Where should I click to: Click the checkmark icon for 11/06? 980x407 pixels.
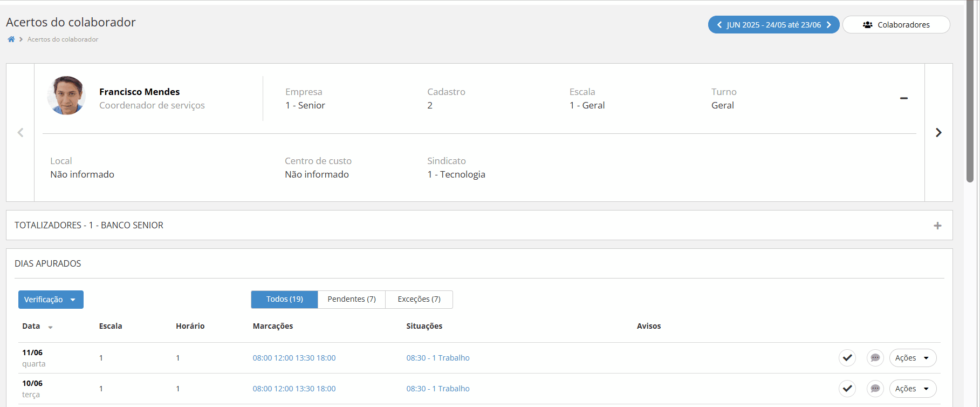point(847,358)
